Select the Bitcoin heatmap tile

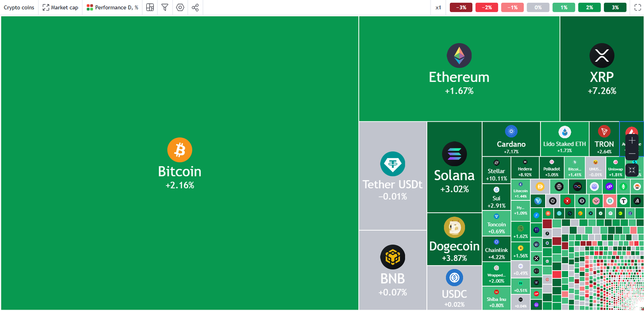point(179,163)
